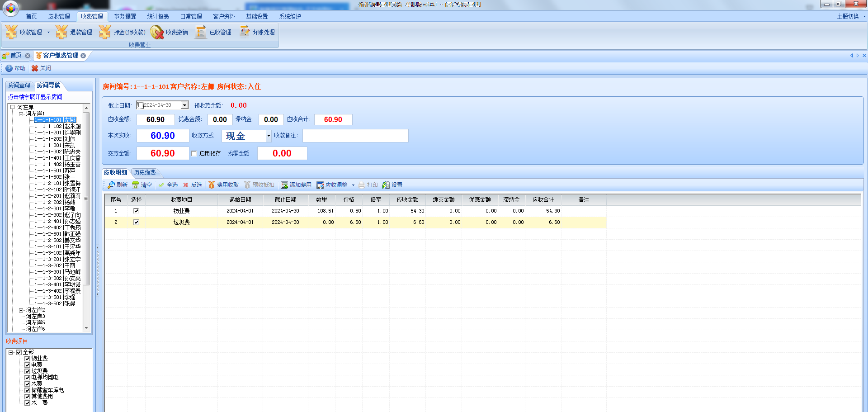
Task: Click the 本次实收 amount field
Action: pos(163,136)
